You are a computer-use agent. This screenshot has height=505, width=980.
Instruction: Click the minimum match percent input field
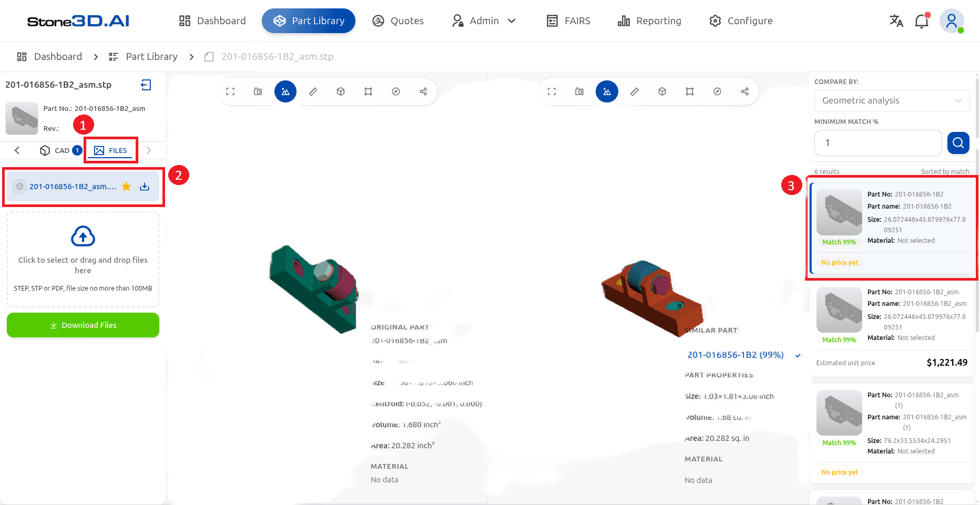tap(878, 143)
